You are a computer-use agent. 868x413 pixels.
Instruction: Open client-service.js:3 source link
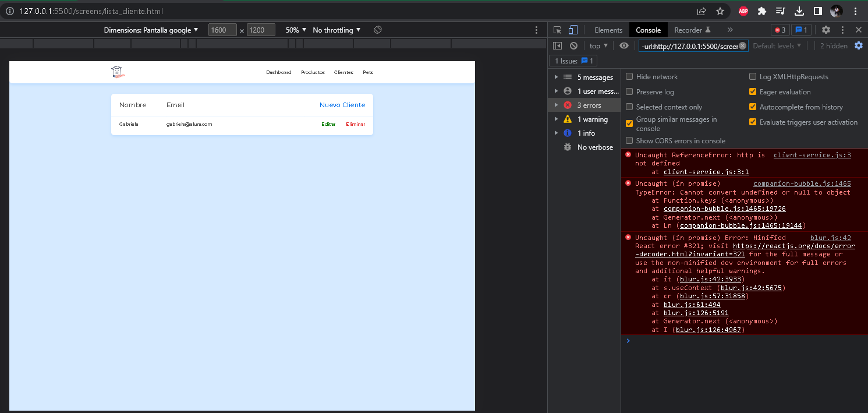click(x=812, y=155)
